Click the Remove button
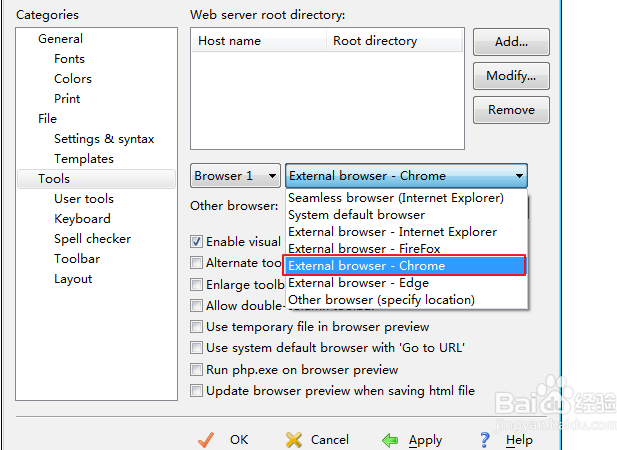The width and height of the screenshot is (617, 450). click(511, 110)
